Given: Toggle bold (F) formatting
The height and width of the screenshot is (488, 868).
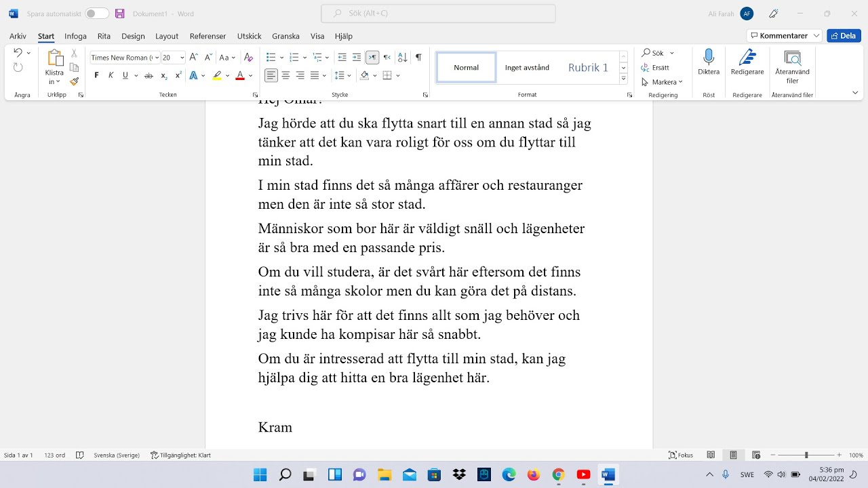Looking at the screenshot, I should [x=96, y=75].
